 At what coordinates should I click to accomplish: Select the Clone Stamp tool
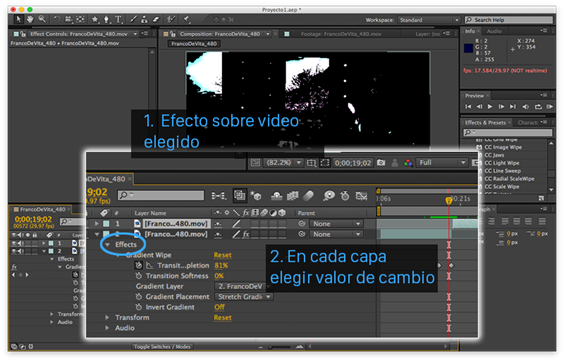pos(144,19)
